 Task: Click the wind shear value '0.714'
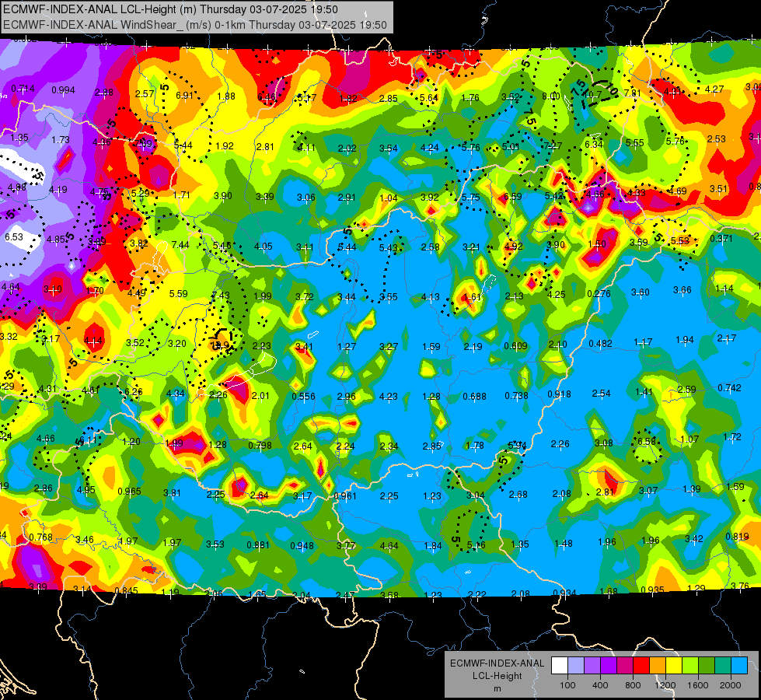(x=23, y=89)
